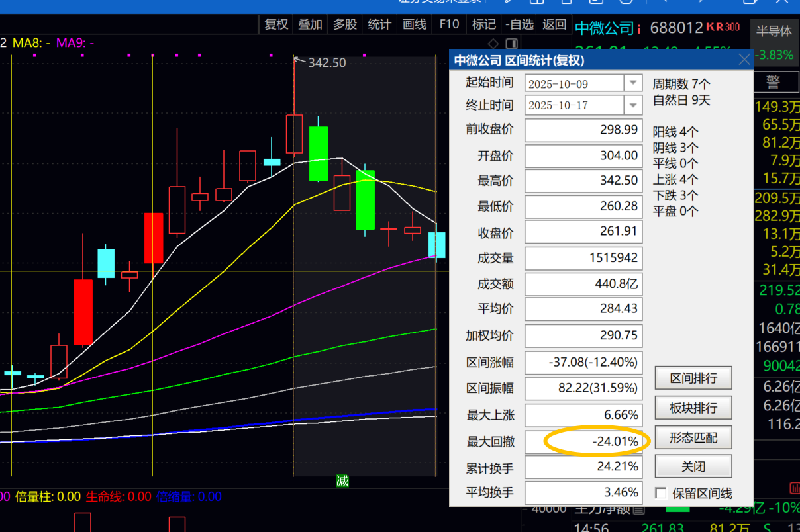Image resolution: width=800 pixels, height=532 pixels.
Task: Enable the 保留区间线 checkbox
Action: point(660,493)
